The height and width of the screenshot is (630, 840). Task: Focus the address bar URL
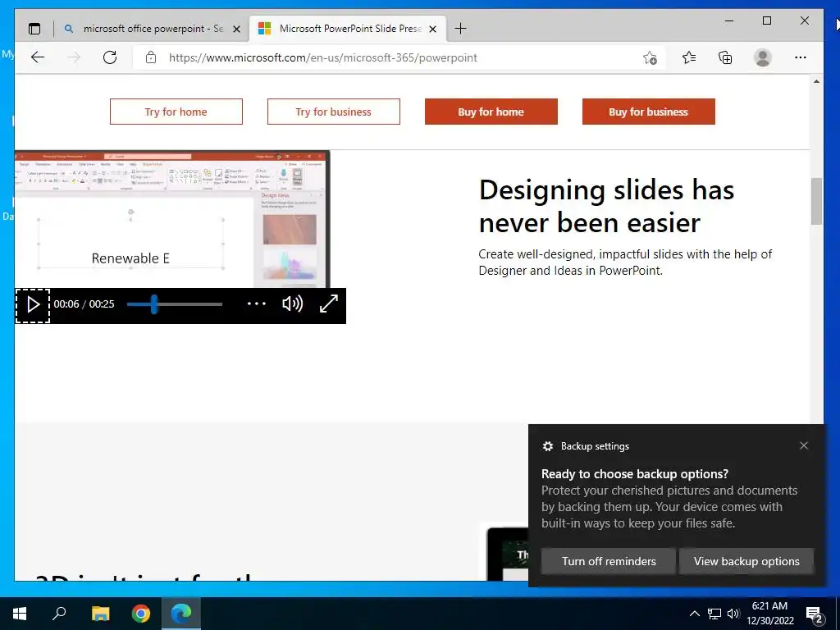(x=322, y=58)
